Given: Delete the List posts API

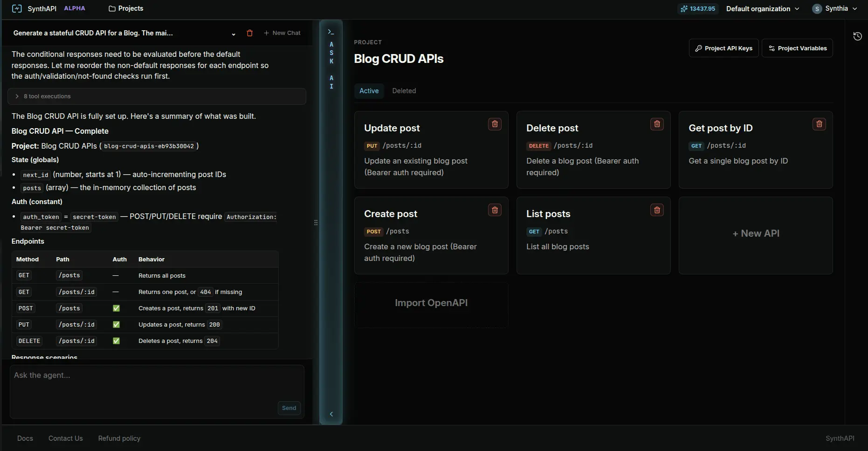Looking at the screenshot, I should [x=657, y=210].
